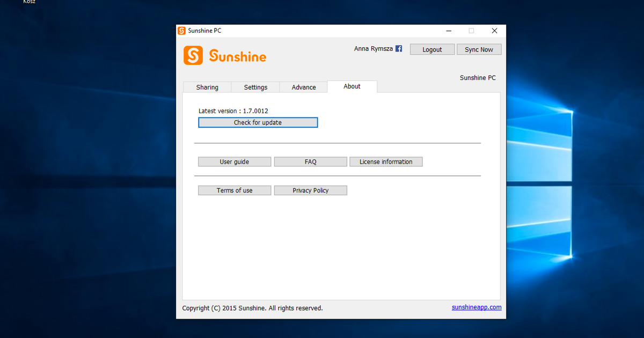Click Check for update button
The height and width of the screenshot is (338, 644).
(x=258, y=122)
